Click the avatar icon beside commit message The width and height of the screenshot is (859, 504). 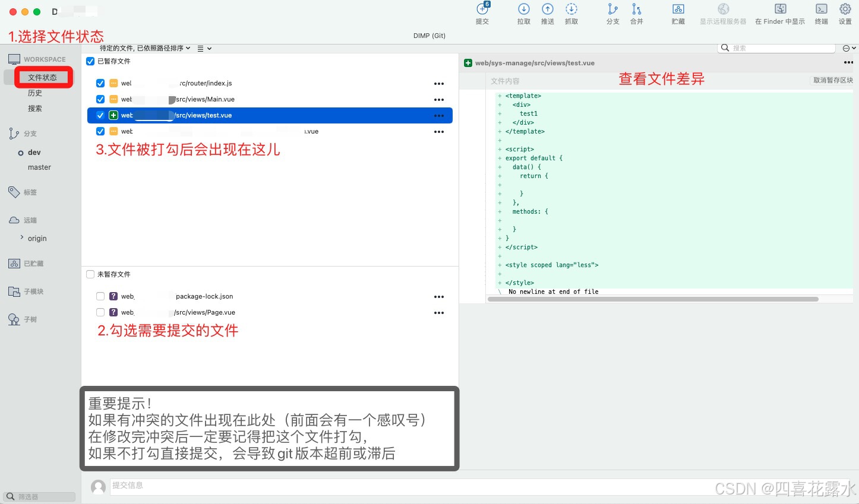[98, 487]
